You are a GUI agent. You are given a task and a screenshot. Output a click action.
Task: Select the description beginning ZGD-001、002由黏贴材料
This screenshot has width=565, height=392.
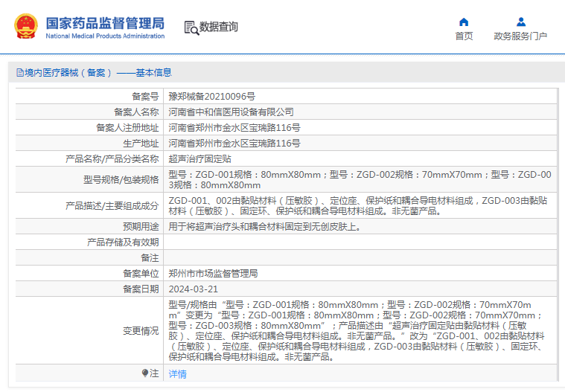pos(358,206)
